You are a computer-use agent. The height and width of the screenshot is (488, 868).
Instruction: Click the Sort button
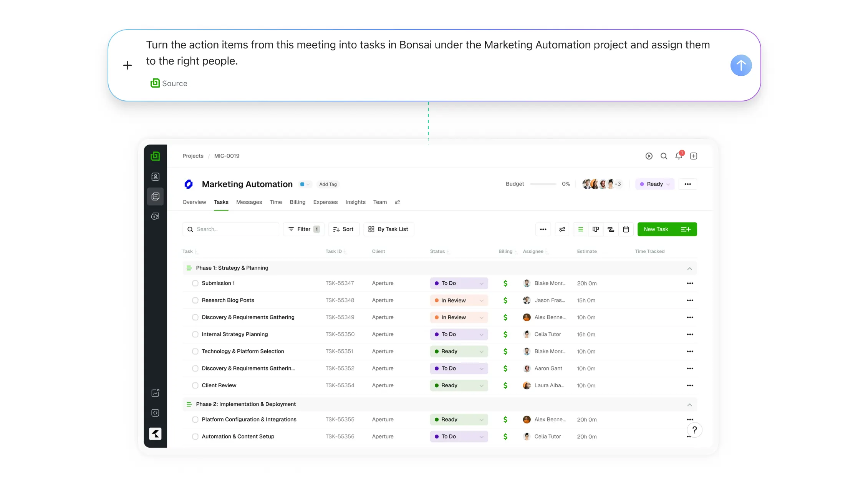coord(344,229)
